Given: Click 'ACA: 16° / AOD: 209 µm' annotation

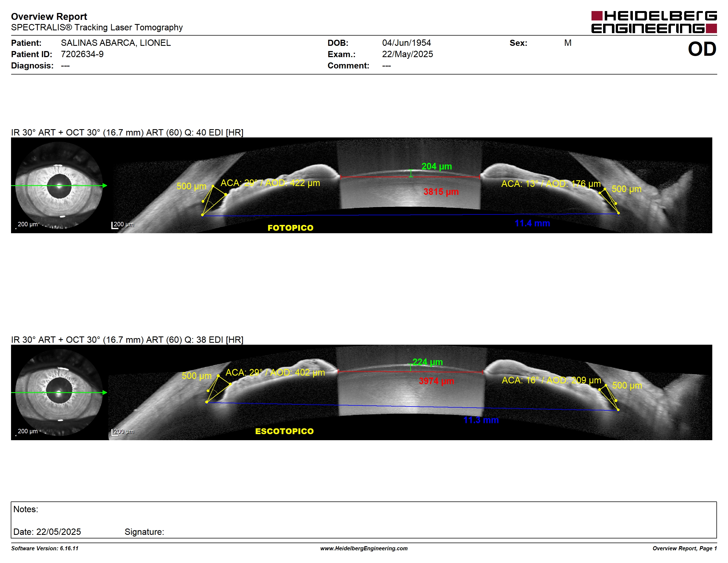Looking at the screenshot, I should click(x=551, y=380).
